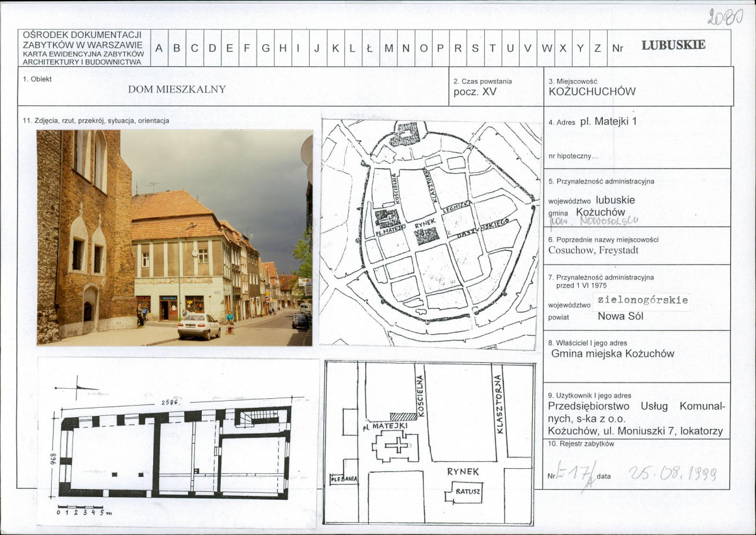756x535 pixels.
Task: Click RATUSZ label on situation plan
Action: (468, 492)
